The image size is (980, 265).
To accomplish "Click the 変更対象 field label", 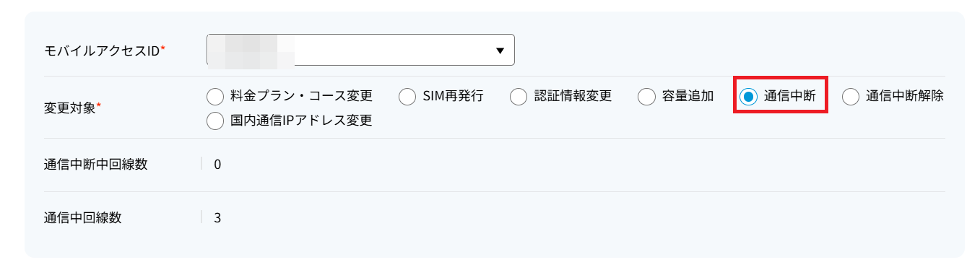I will click(73, 108).
